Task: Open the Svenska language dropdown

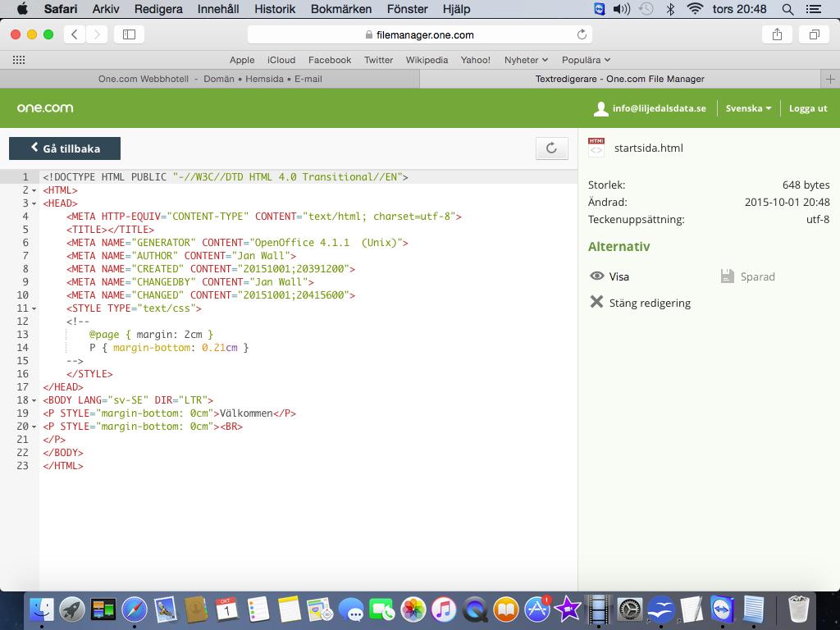Action: (x=748, y=108)
